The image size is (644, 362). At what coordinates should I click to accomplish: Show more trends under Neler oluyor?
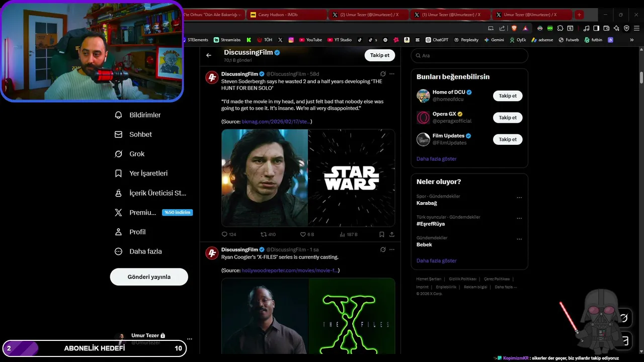click(x=436, y=261)
